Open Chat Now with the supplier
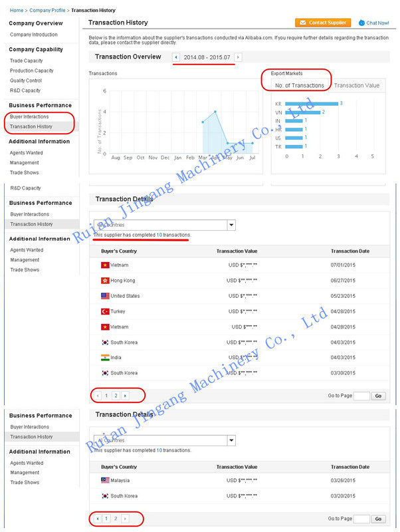Screen dimensions: 400x532 pos(374,23)
